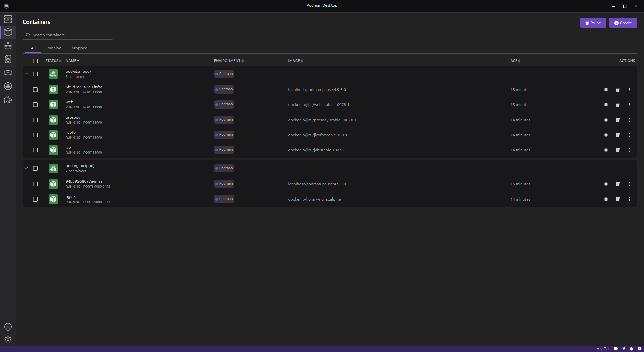This screenshot has width=644, height=352.
Task: Click the pod-nginx pod status icon
Action: (x=53, y=168)
